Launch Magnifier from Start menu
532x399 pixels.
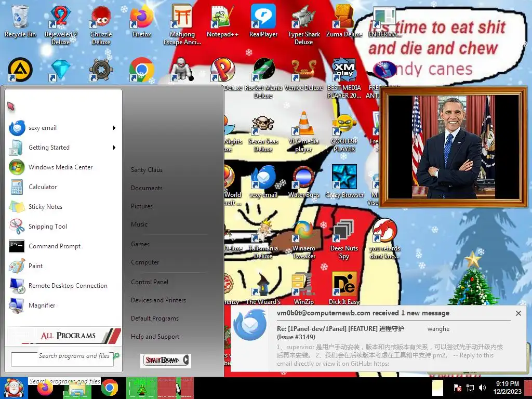click(x=63, y=305)
